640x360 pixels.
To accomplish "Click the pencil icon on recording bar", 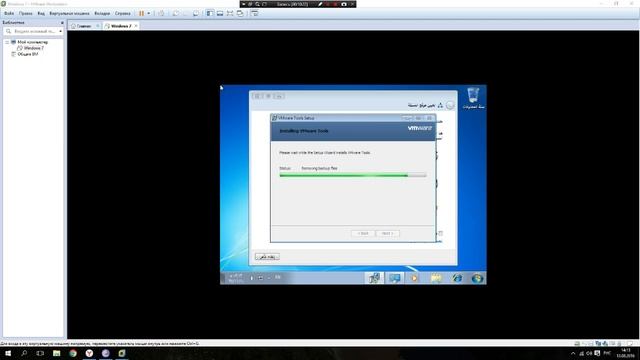I will point(320,4).
